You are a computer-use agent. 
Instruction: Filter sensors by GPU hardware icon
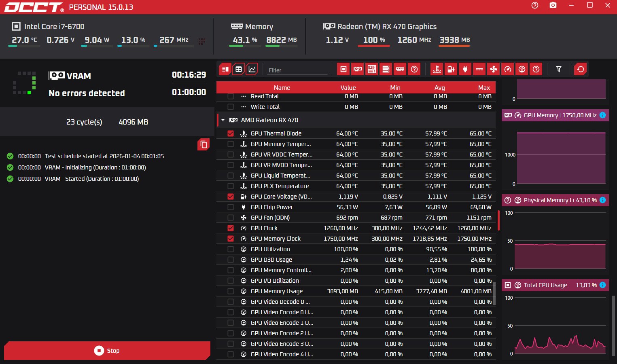click(358, 69)
